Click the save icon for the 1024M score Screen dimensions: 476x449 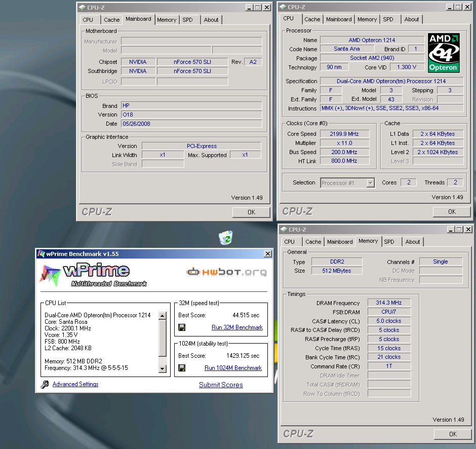click(182, 368)
